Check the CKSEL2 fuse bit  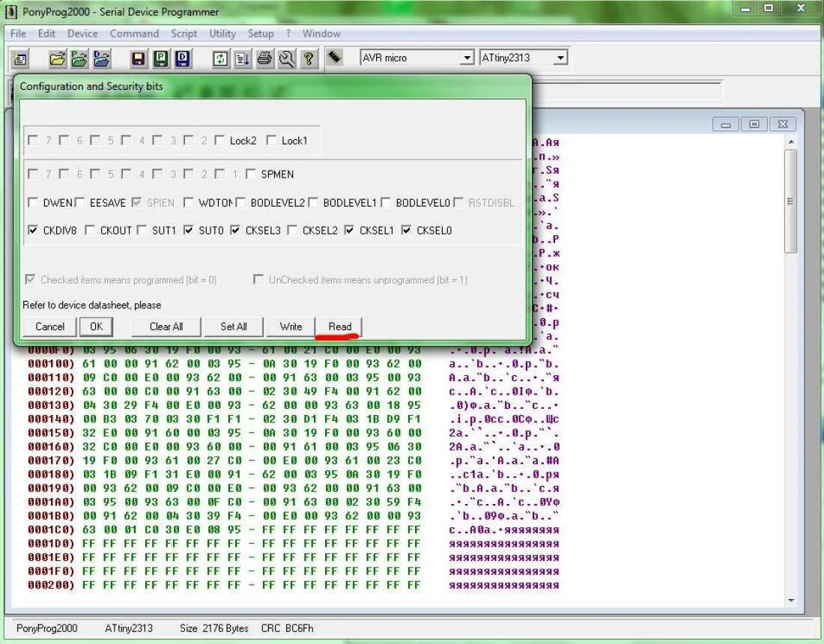pos(292,230)
